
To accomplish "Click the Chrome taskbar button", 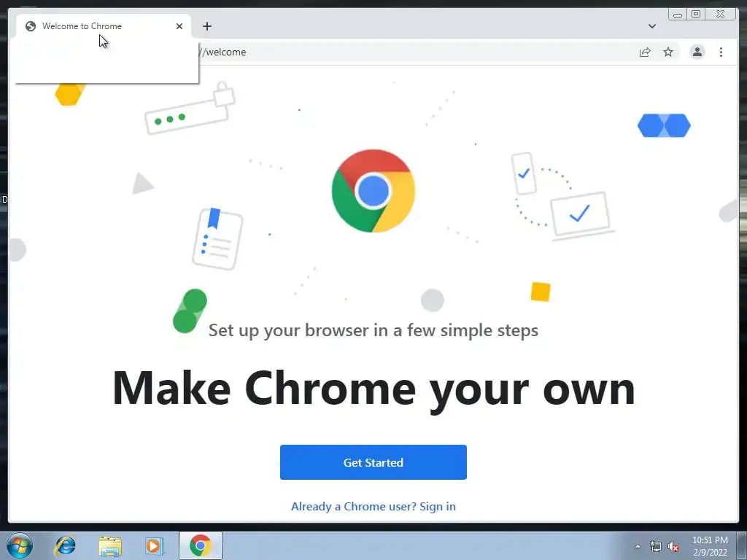I will click(201, 545).
